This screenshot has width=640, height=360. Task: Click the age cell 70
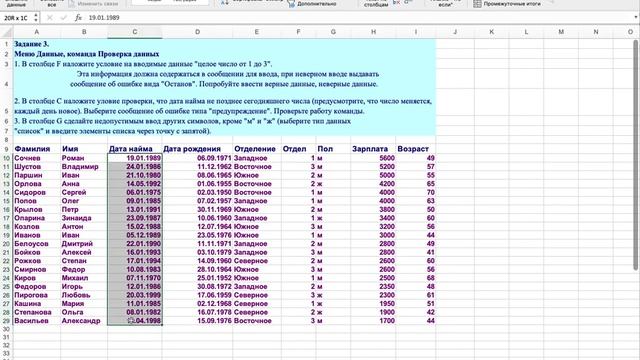(x=416, y=192)
